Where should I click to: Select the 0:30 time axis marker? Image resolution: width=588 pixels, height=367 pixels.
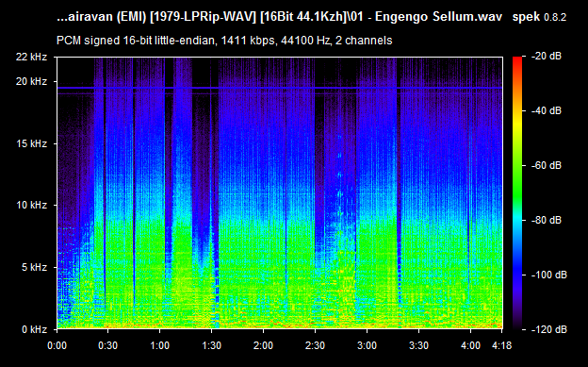pos(108,345)
